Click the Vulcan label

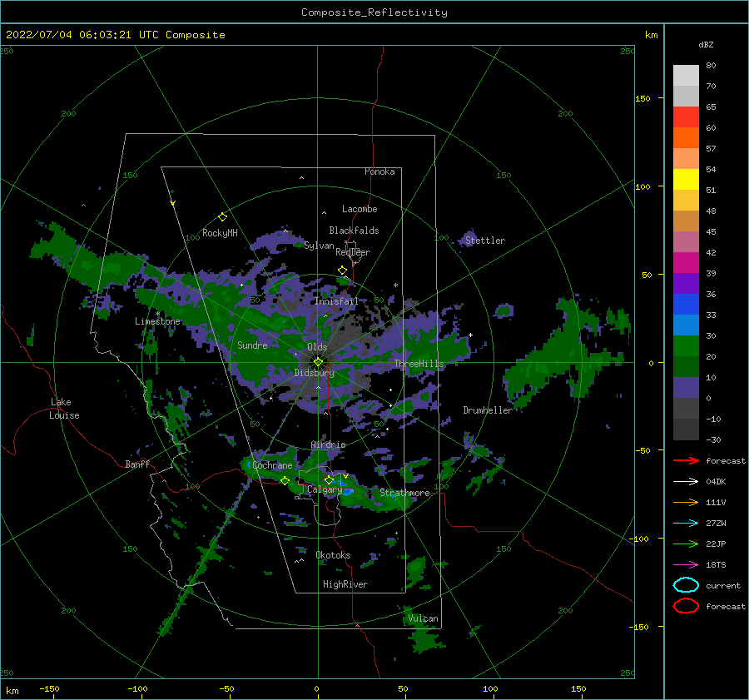point(423,618)
